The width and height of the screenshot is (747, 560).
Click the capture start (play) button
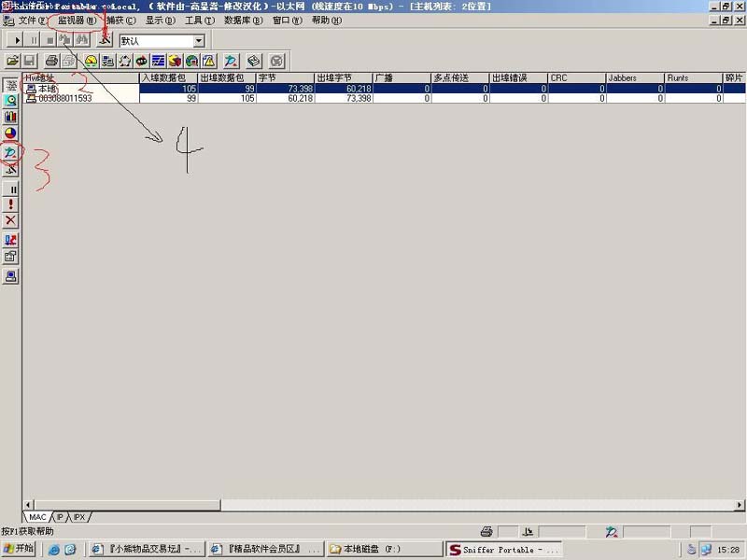(x=16, y=41)
